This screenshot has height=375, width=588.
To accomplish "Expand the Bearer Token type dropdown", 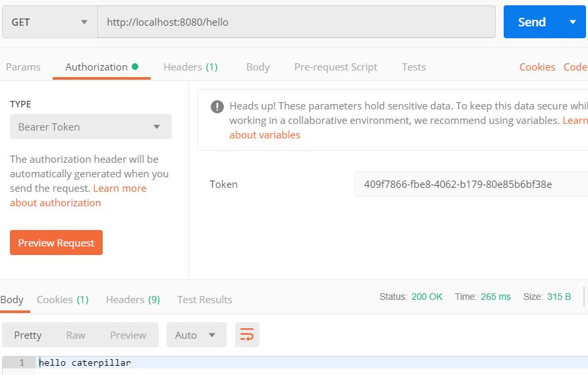I will pyautogui.click(x=91, y=127).
